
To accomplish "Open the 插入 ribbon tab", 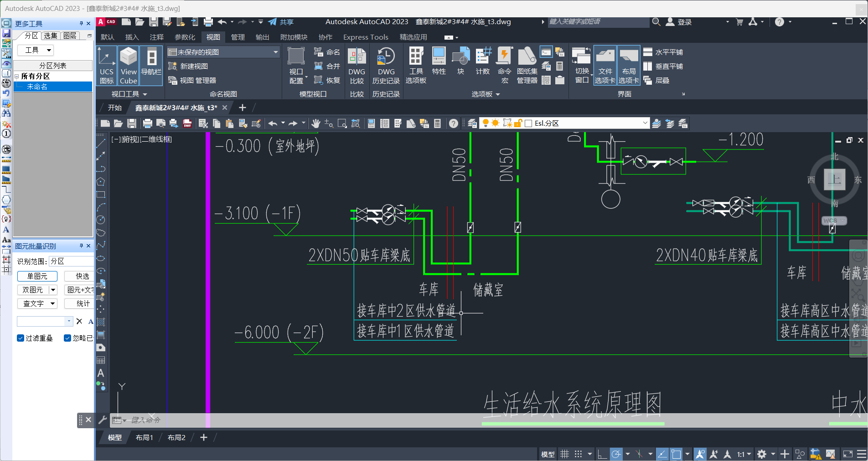I will pos(132,37).
